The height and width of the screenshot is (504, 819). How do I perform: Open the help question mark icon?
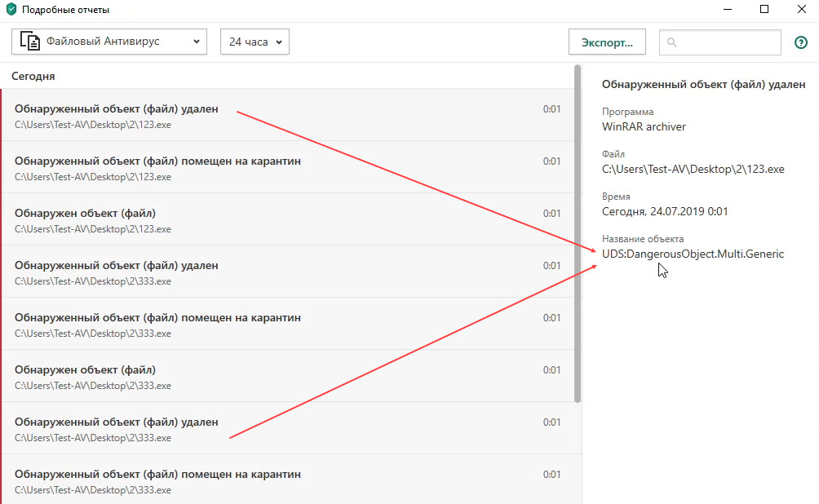[800, 42]
